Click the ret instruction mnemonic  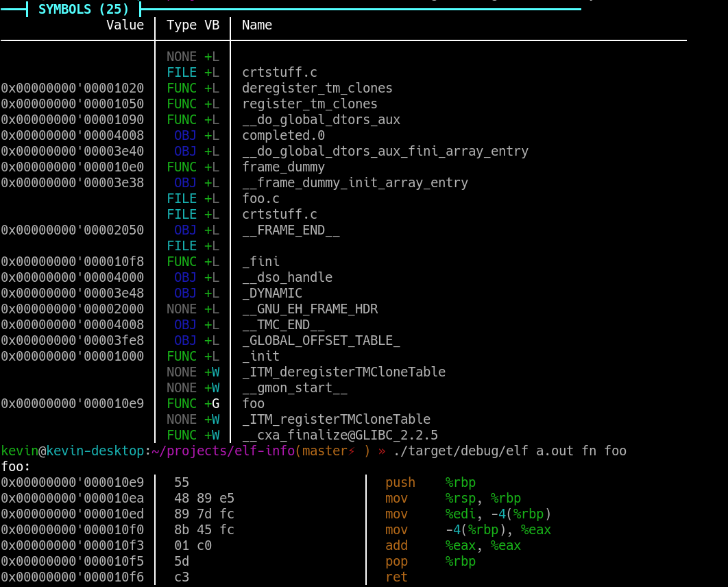pos(396,577)
